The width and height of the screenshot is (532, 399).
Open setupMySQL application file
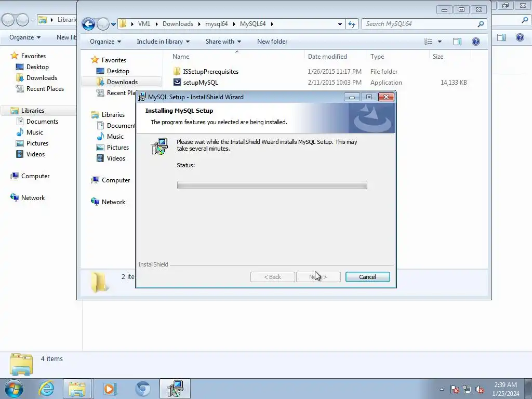[x=201, y=83]
